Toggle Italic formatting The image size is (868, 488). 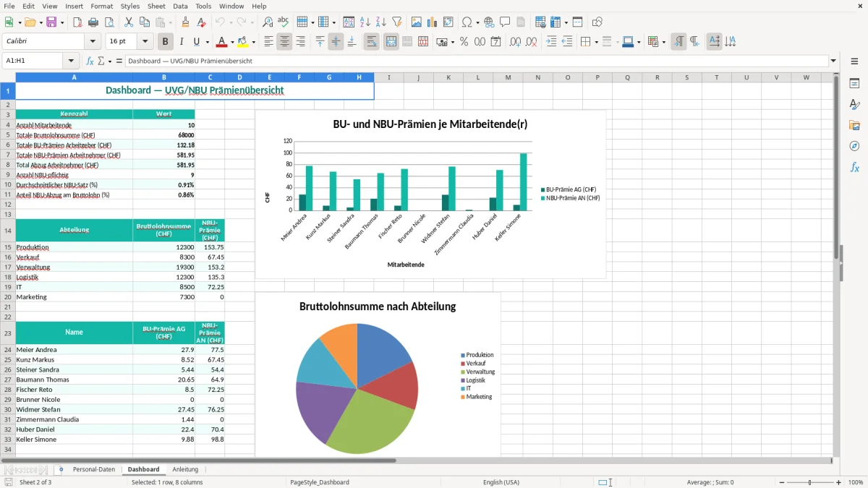pos(182,42)
